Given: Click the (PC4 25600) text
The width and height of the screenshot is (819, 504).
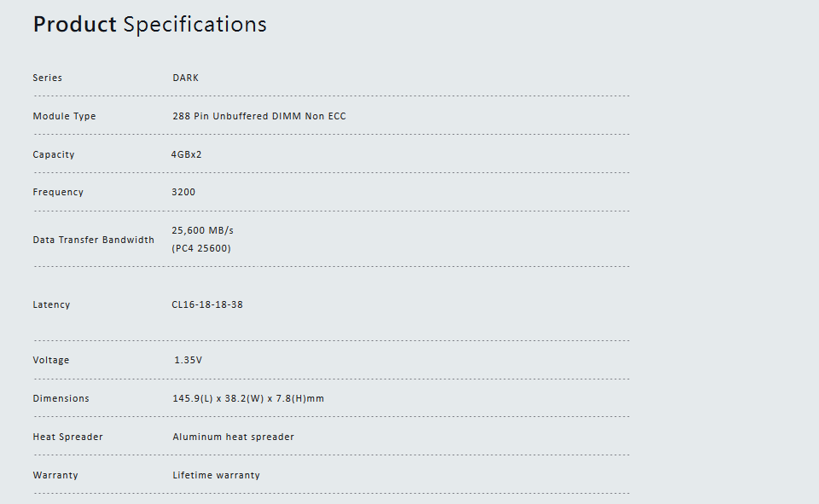Looking at the screenshot, I should 201,249.
